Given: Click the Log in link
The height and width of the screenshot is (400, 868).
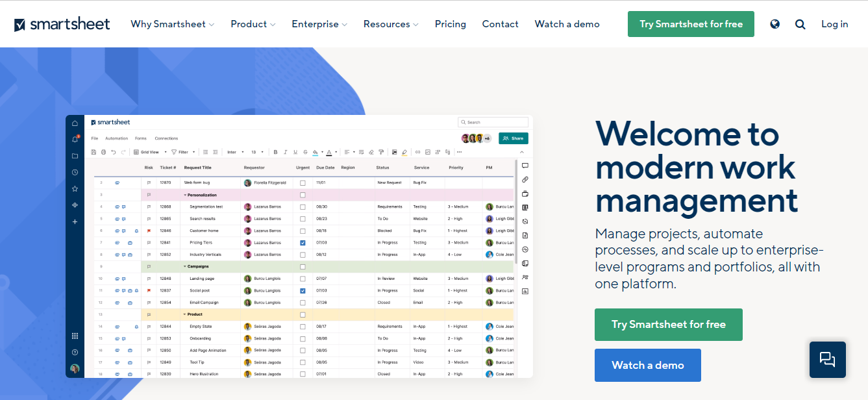Looking at the screenshot, I should 834,24.
